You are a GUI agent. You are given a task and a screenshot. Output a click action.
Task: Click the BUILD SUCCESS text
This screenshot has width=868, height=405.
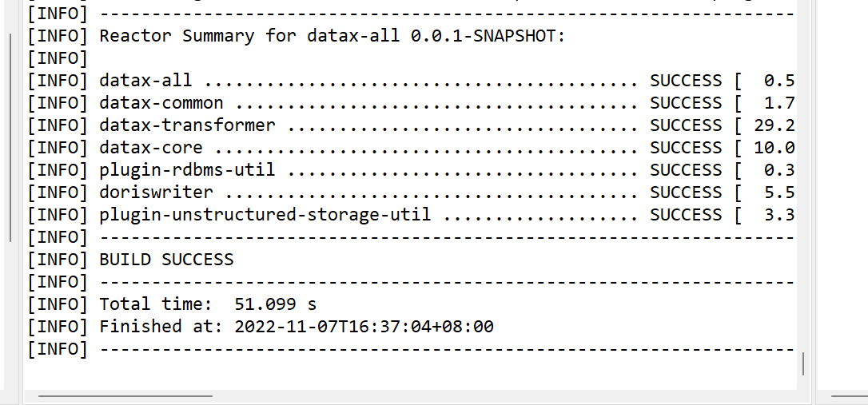[x=166, y=260]
